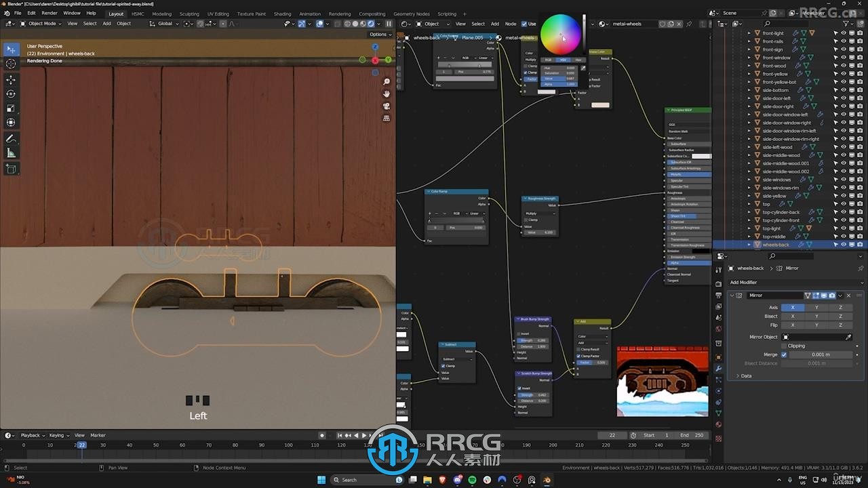The height and width of the screenshot is (488, 868).
Task: Select the Measure tool
Action: point(11,153)
